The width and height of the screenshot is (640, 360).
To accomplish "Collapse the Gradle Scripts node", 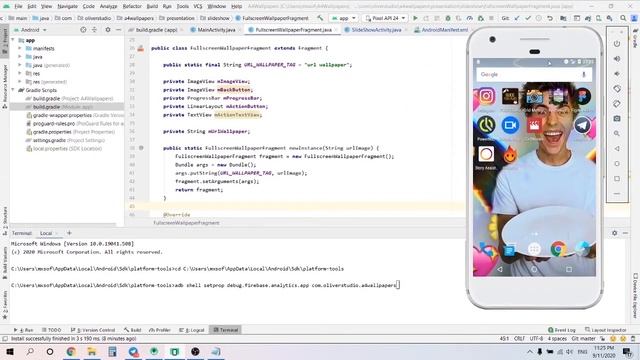I will coord(13,90).
